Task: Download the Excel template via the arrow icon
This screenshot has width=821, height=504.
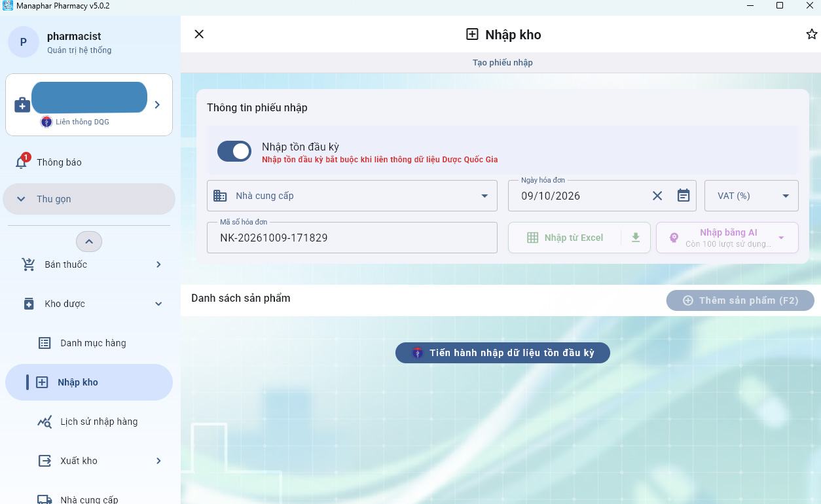Action: (x=636, y=238)
